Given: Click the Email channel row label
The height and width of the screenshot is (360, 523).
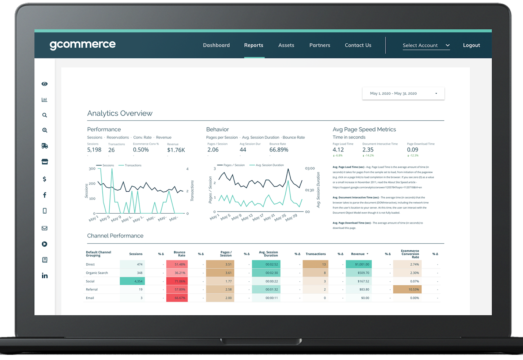Looking at the screenshot, I should pyautogui.click(x=90, y=298).
